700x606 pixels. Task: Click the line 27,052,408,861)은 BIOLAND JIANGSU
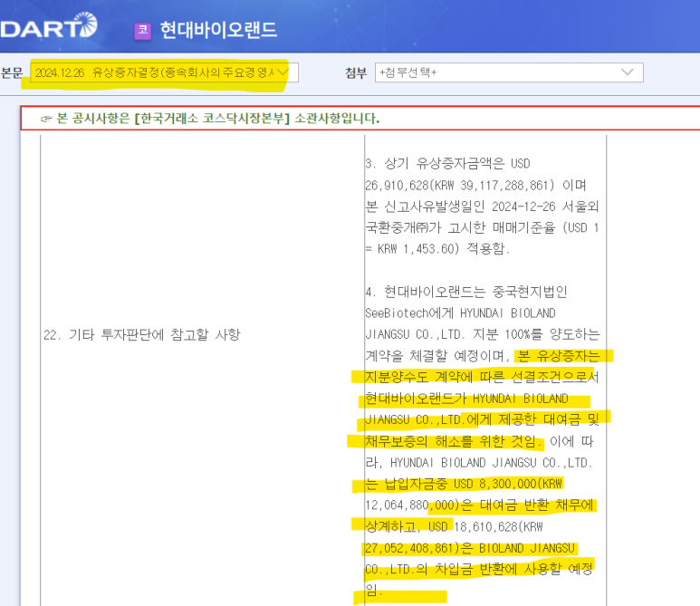tap(470, 548)
